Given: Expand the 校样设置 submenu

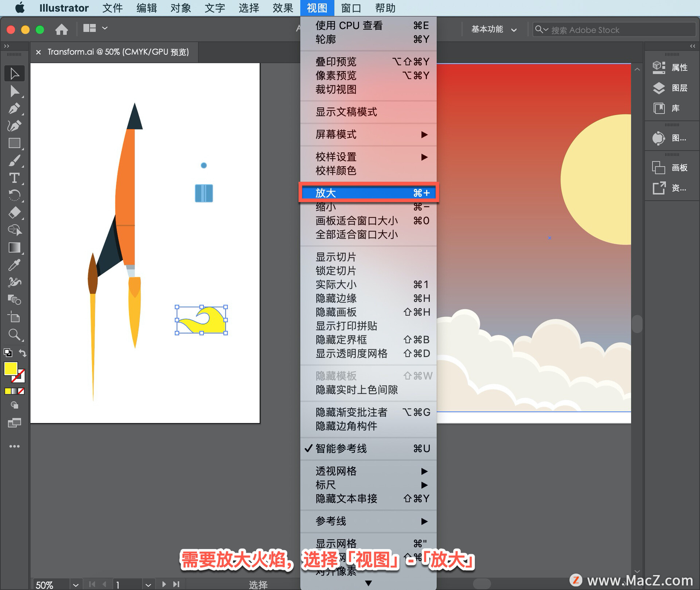Looking at the screenshot, I should click(368, 157).
